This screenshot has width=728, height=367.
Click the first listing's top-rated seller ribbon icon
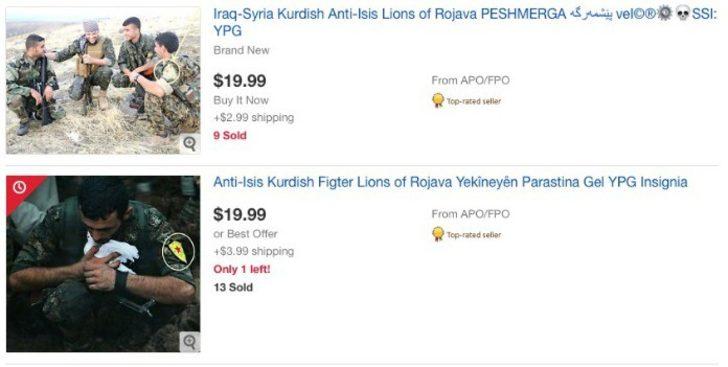point(438,100)
